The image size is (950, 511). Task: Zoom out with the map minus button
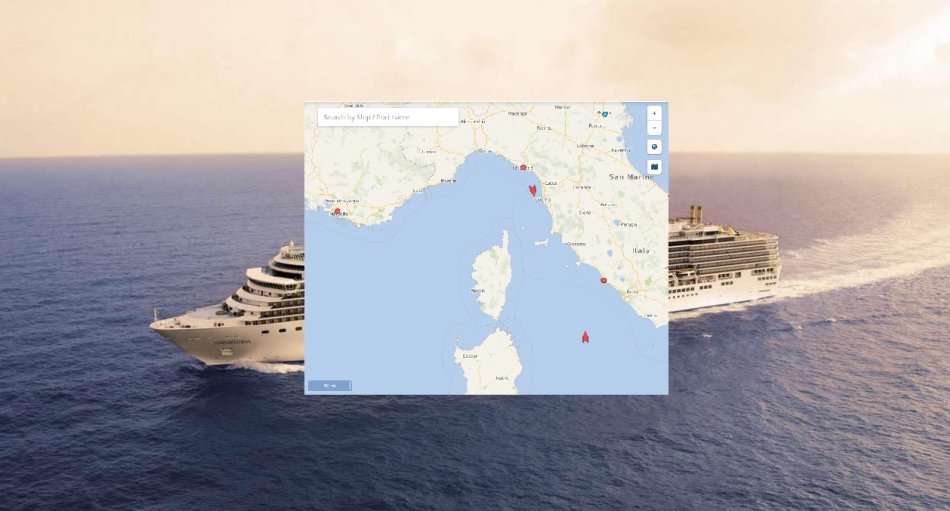coord(654,128)
